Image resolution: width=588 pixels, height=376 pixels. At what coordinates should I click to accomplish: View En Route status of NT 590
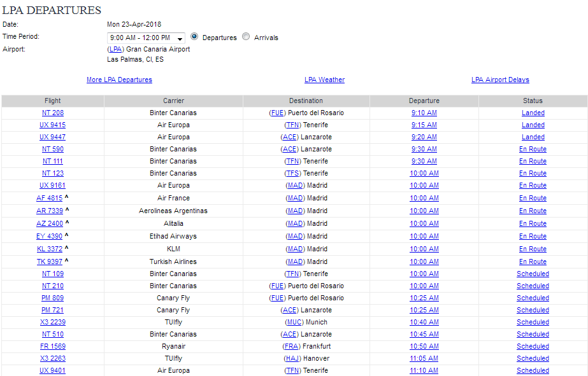533,149
